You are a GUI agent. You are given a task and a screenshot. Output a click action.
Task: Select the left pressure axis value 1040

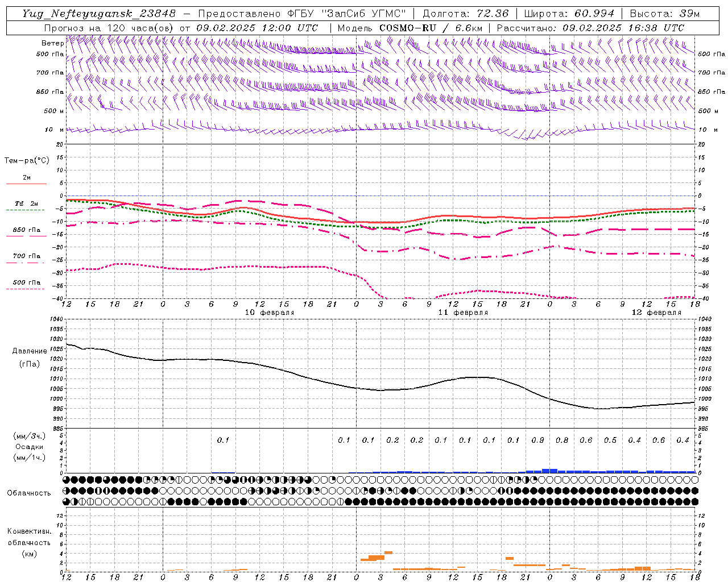[56, 319]
